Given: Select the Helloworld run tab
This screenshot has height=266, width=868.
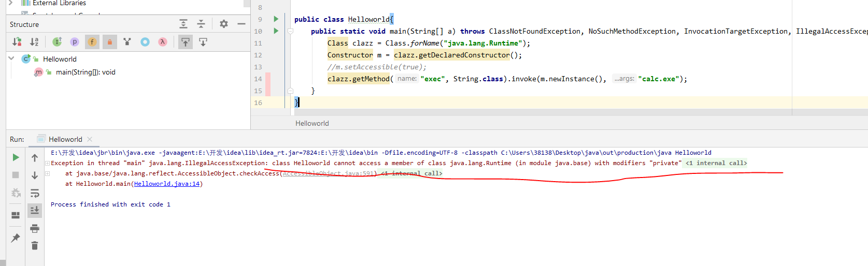Looking at the screenshot, I should point(65,139).
